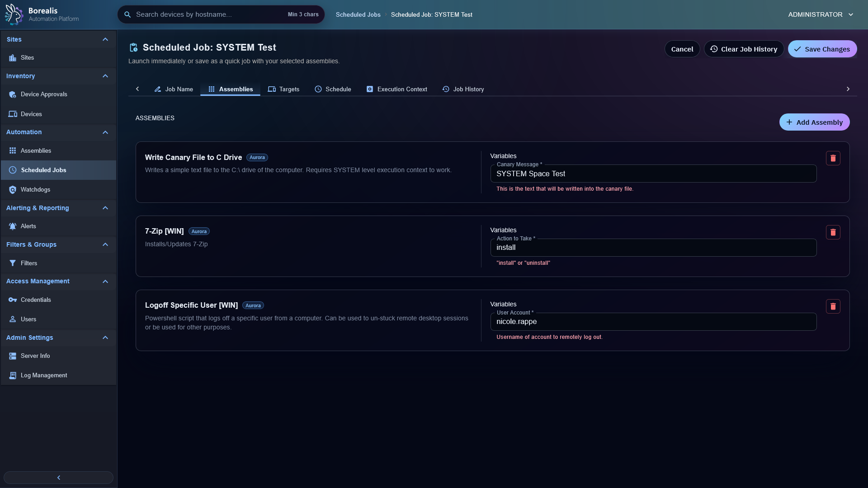The width and height of the screenshot is (868, 488).
Task: Click the "Logoff Specific User [WIN]" title
Action: point(191,305)
